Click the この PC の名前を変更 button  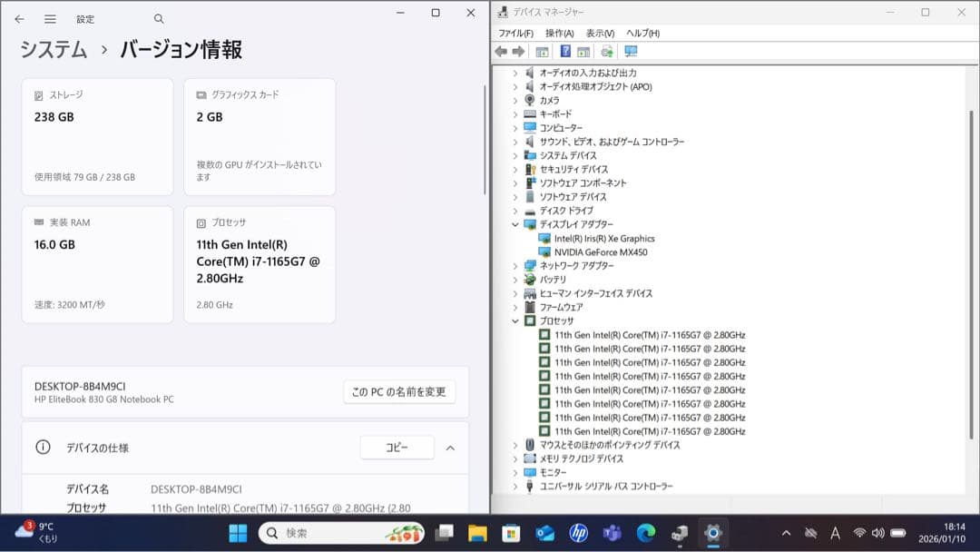click(x=399, y=392)
